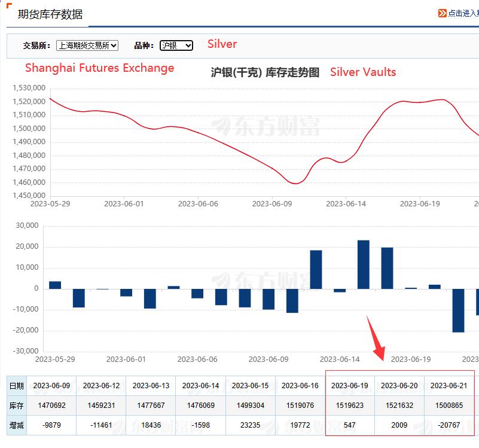Click the chart title 沪银(千克) 库存走势图

(265, 72)
